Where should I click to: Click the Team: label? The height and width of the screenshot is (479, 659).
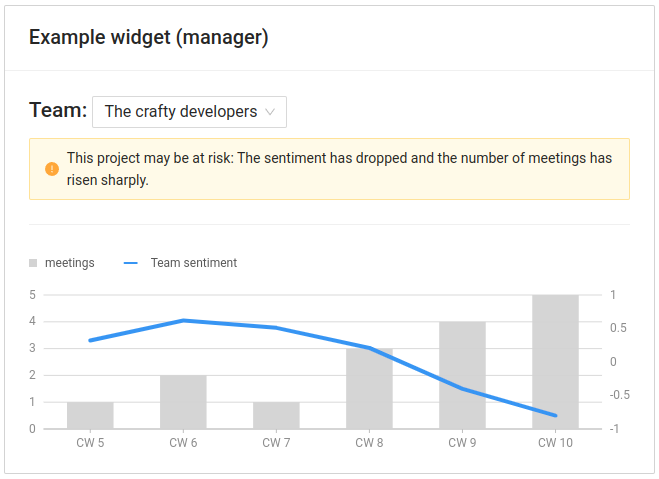[58, 110]
